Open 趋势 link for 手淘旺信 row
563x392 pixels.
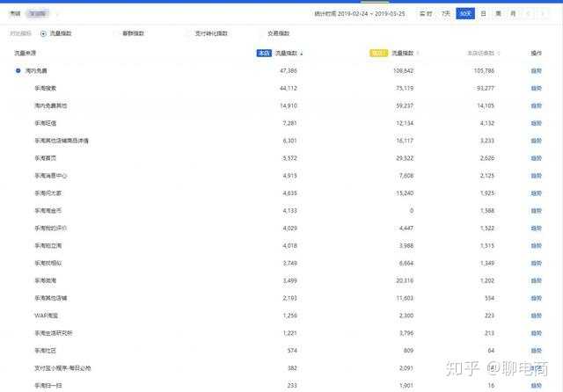[x=536, y=123]
